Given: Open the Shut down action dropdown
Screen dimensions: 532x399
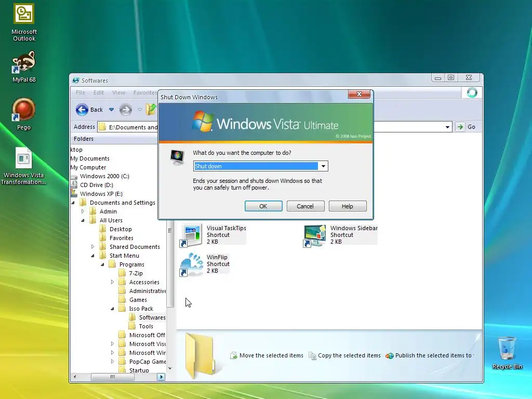Looking at the screenshot, I should [323, 166].
